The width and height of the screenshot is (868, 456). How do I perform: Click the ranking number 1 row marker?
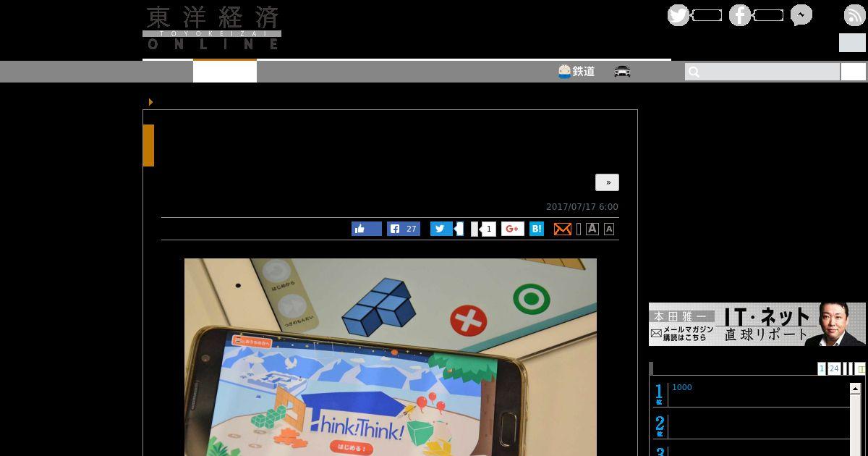(x=659, y=394)
